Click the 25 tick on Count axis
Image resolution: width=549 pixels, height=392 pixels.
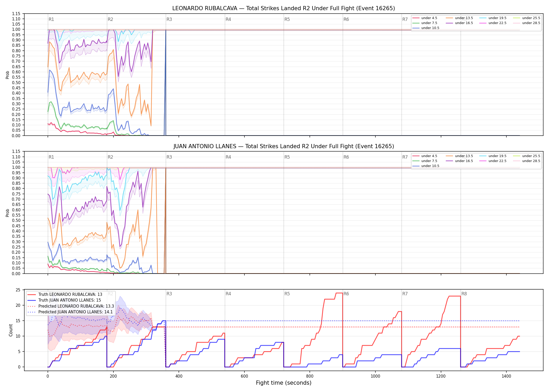coord(18,290)
